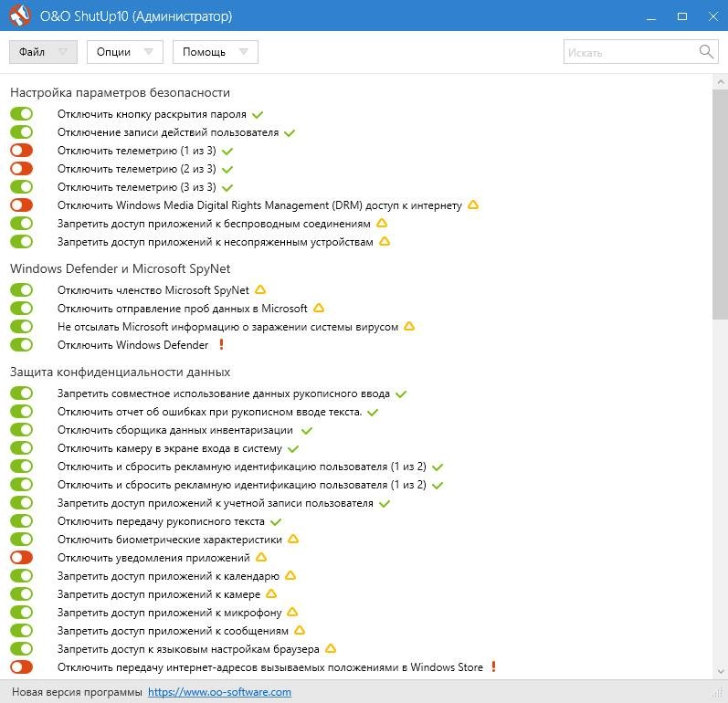Screen dimensions: 728x703
Task: Click yellow warning triangle beside DRM internet access
Action: coord(473,205)
